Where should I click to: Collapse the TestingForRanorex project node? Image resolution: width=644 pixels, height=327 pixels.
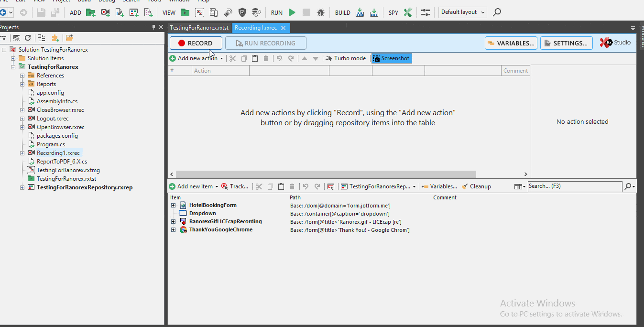[x=14, y=67]
